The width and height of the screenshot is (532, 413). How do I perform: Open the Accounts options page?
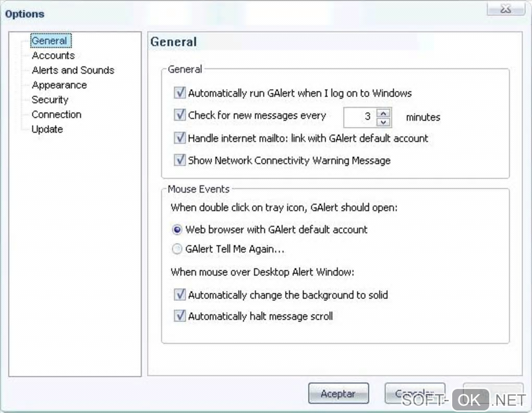click(x=53, y=55)
